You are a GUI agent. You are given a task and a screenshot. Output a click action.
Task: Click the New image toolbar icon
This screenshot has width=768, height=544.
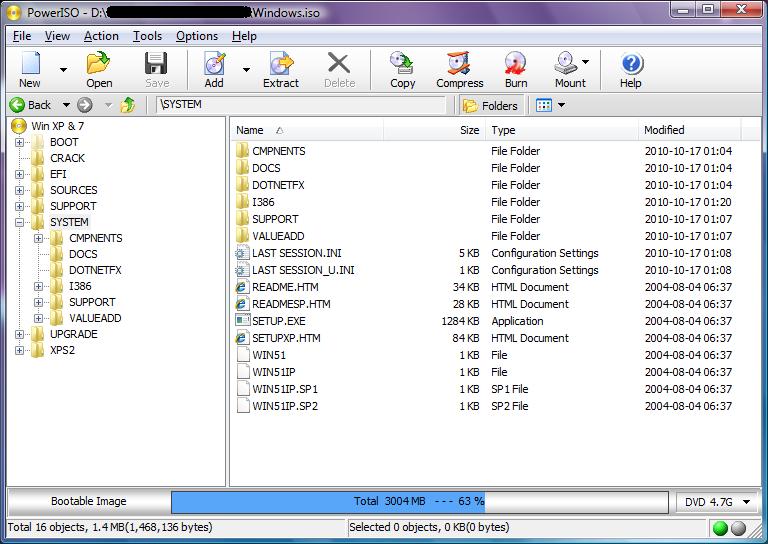pyautogui.click(x=31, y=63)
